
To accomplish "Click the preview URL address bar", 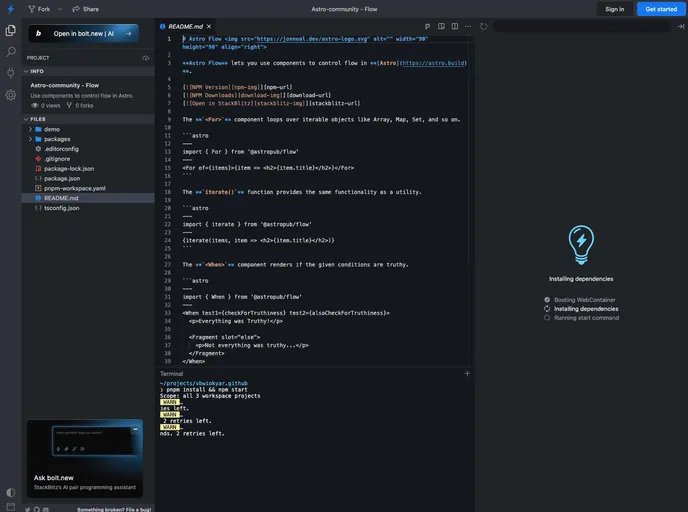I will 582,26.
